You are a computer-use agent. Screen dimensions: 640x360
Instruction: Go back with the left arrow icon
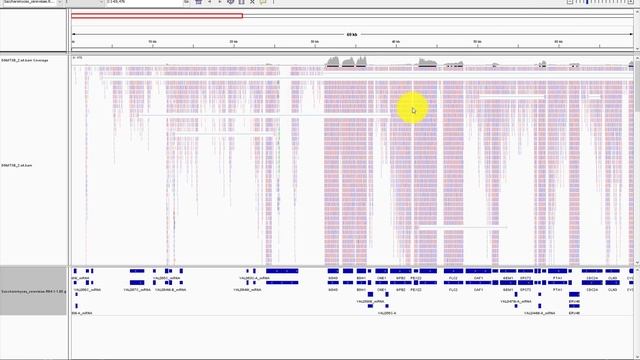tap(209, 2)
